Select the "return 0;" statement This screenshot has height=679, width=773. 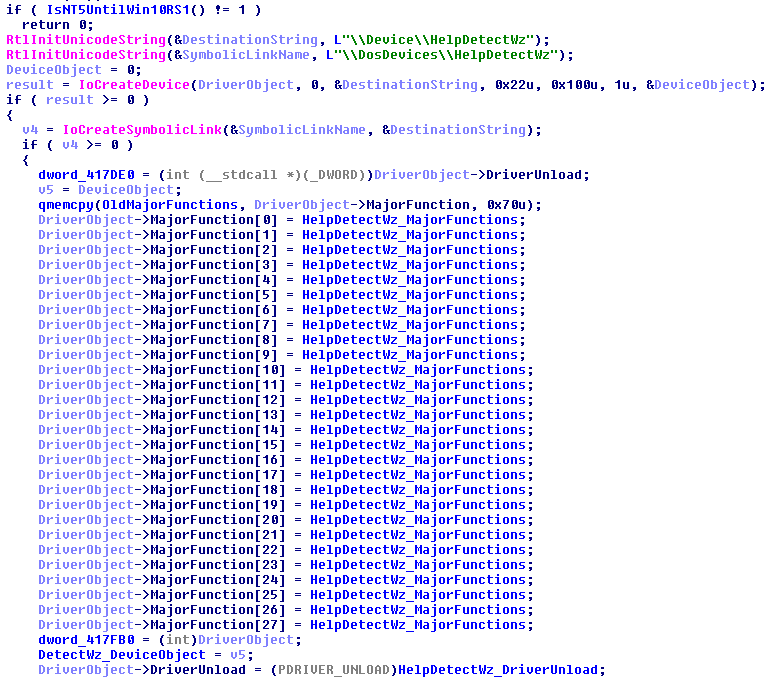[58, 25]
